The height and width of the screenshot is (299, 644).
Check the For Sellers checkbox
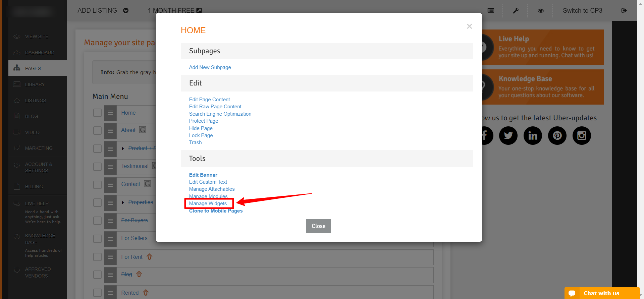coord(97,239)
